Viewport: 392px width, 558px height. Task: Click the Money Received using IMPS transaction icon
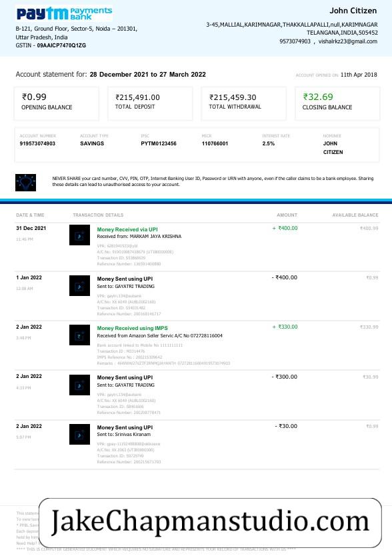[x=80, y=335]
